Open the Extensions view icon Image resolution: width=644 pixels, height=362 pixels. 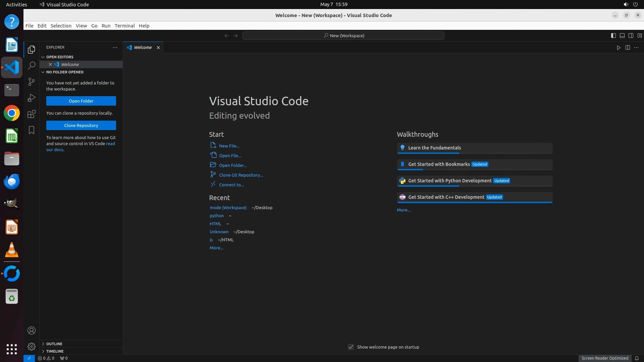32,114
